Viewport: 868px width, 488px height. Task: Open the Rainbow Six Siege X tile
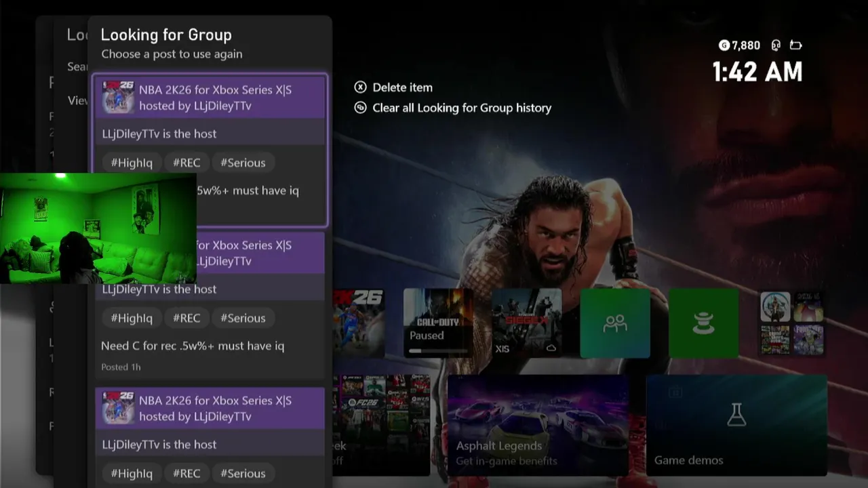[x=527, y=323]
